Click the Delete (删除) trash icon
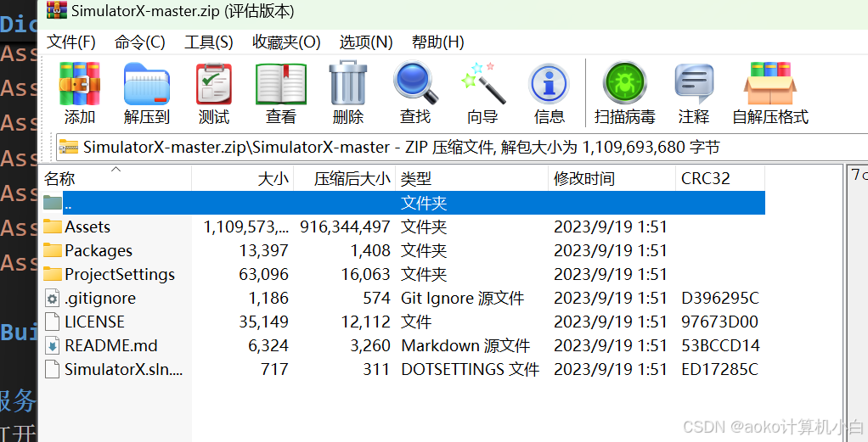The width and height of the screenshot is (868, 442). tap(348, 84)
